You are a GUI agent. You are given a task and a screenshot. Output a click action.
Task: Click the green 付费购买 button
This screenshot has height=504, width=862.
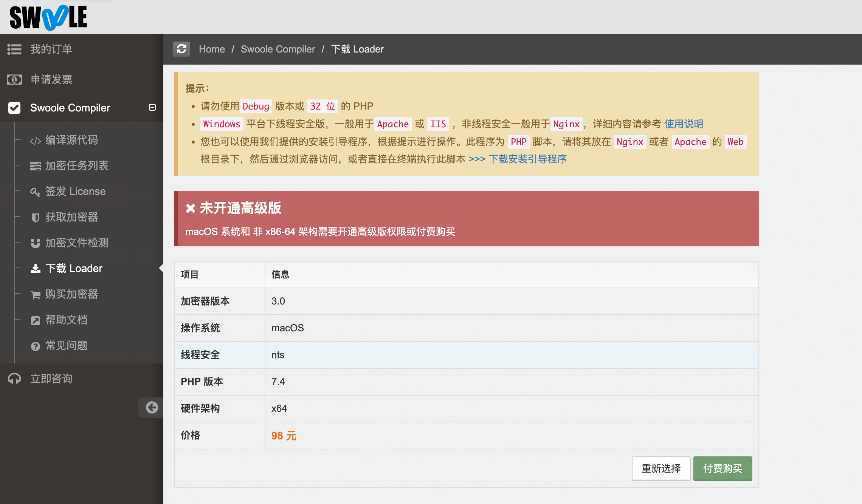point(722,468)
